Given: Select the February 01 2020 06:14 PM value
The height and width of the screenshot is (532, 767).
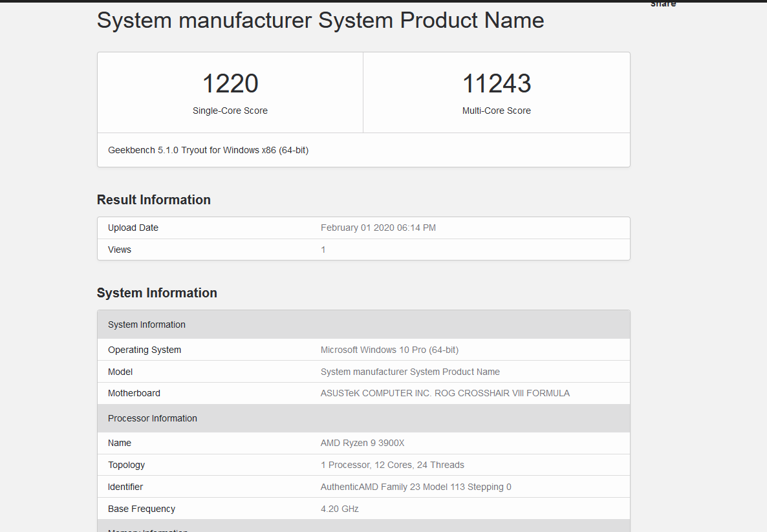Looking at the screenshot, I should tap(378, 228).
